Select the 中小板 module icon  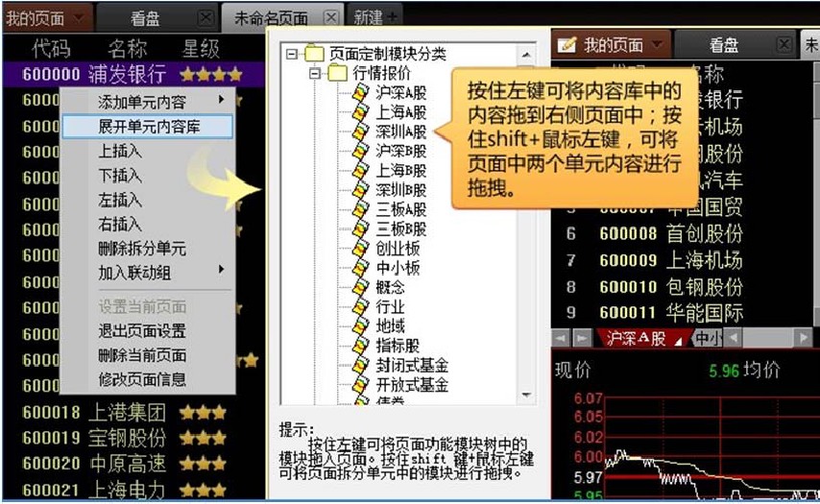(360, 268)
